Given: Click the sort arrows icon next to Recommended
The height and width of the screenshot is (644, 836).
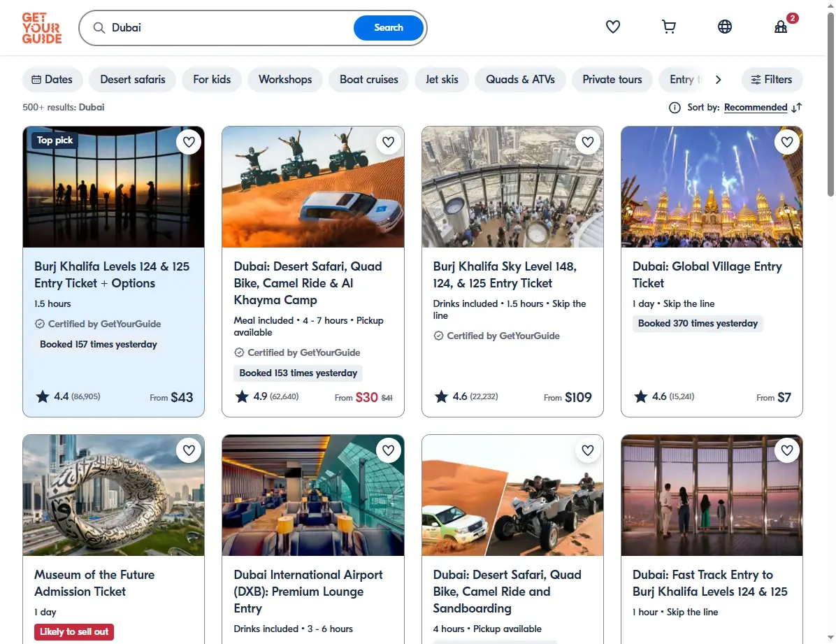Looking at the screenshot, I should [797, 108].
